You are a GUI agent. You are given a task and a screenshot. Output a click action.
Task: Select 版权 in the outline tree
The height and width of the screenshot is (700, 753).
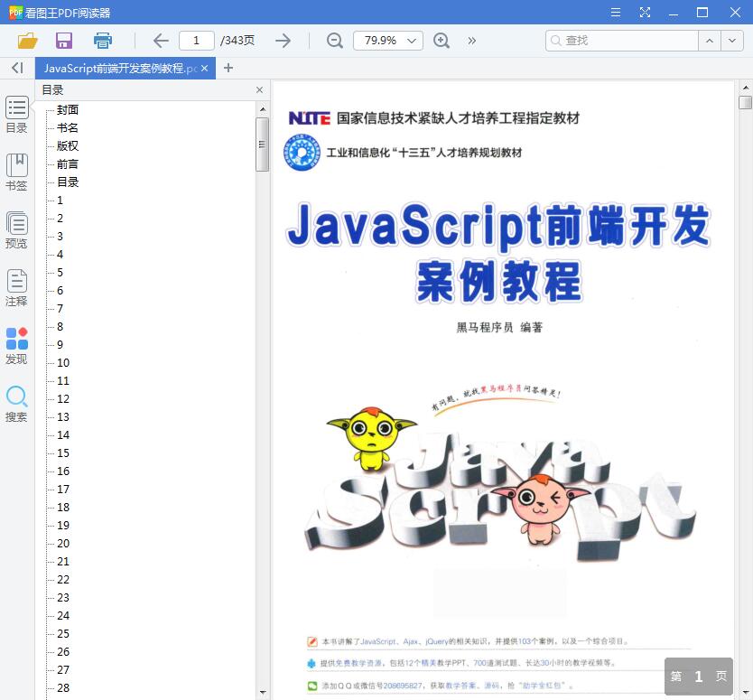pyautogui.click(x=68, y=146)
